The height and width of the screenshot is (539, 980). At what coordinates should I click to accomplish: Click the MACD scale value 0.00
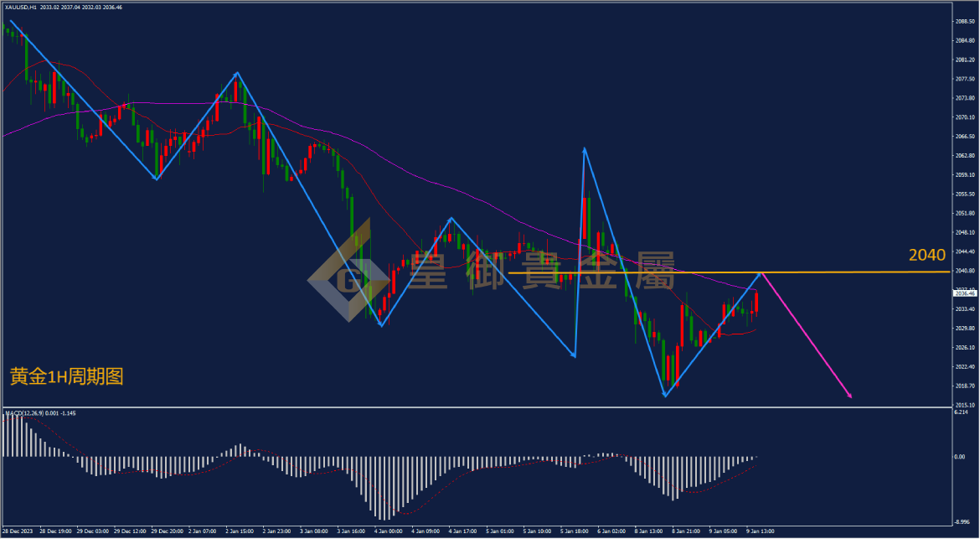[x=960, y=457]
